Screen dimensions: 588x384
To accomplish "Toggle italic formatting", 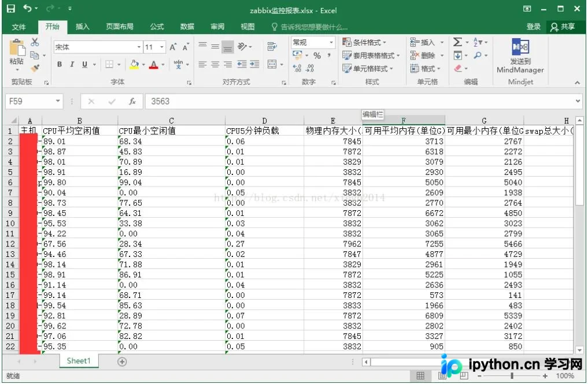I will 72,65.
